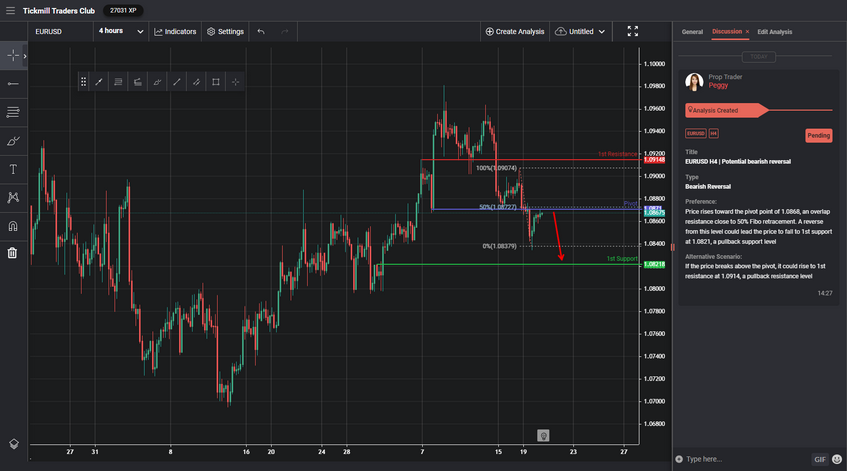Click Create Analysis button

coord(515,32)
